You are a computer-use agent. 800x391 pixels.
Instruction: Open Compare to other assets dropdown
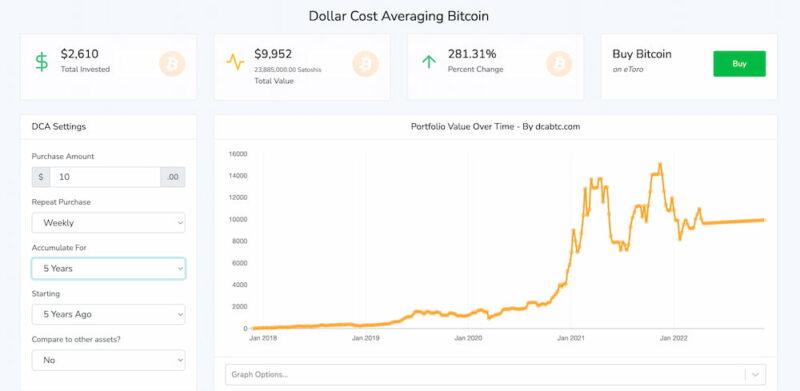109,360
